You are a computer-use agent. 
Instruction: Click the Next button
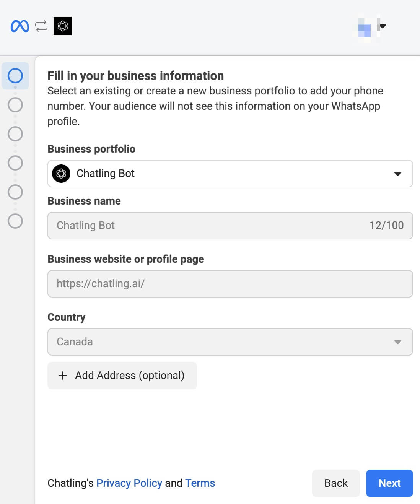click(389, 483)
